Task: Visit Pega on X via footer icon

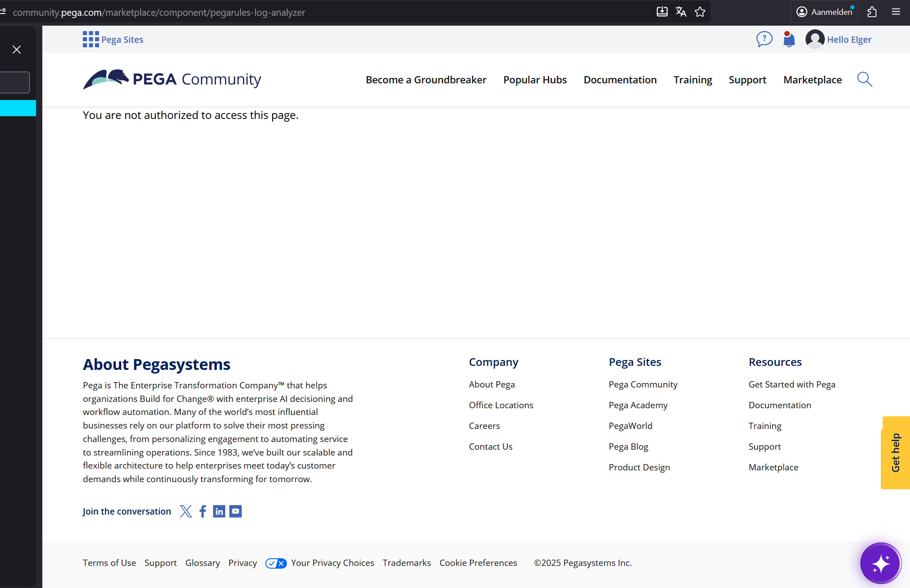Action: (186, 511)
